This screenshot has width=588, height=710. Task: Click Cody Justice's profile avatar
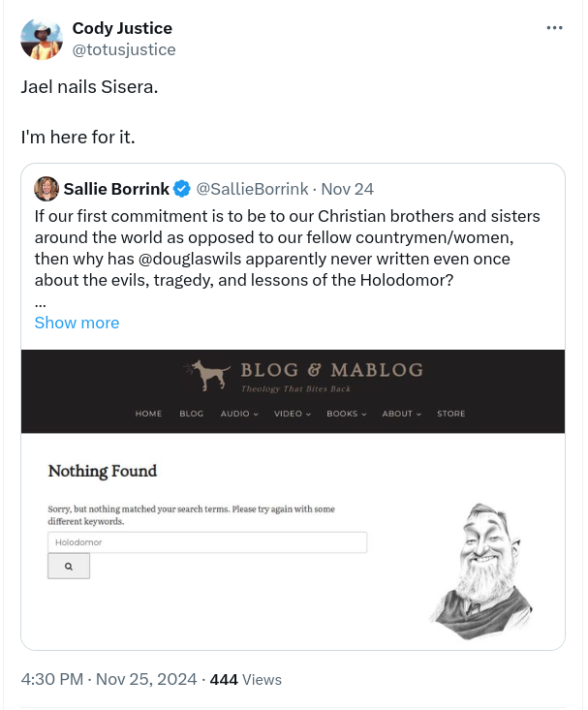[x=42, y=39]
